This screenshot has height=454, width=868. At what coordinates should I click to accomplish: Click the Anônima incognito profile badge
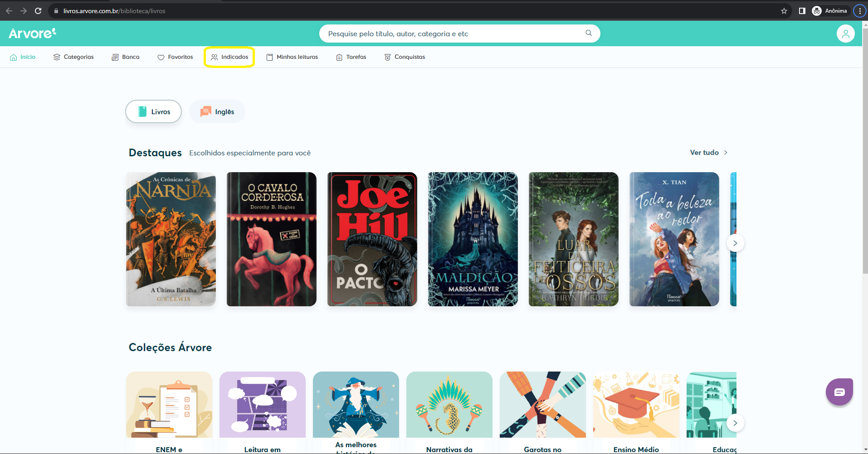pos(831,11)
